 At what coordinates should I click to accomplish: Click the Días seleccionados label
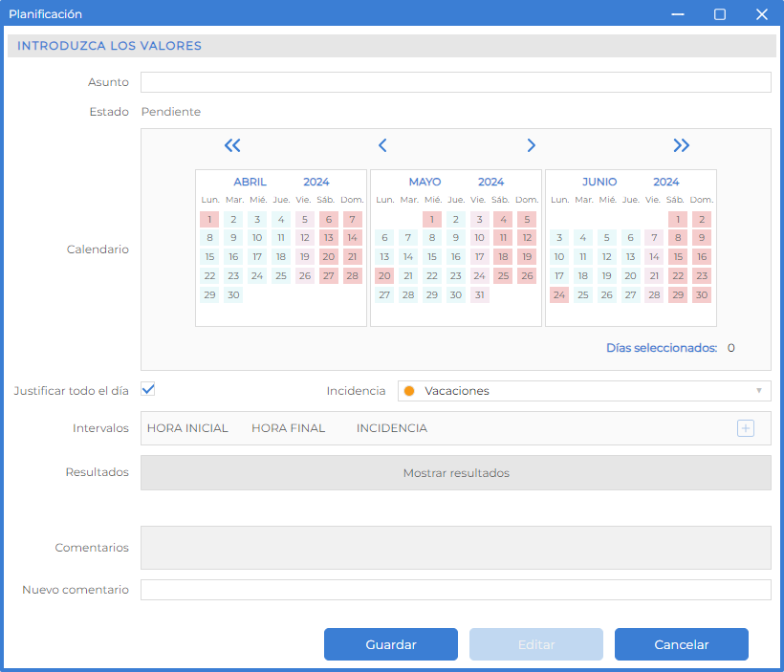pyautogui.click(x=662, y=348)
